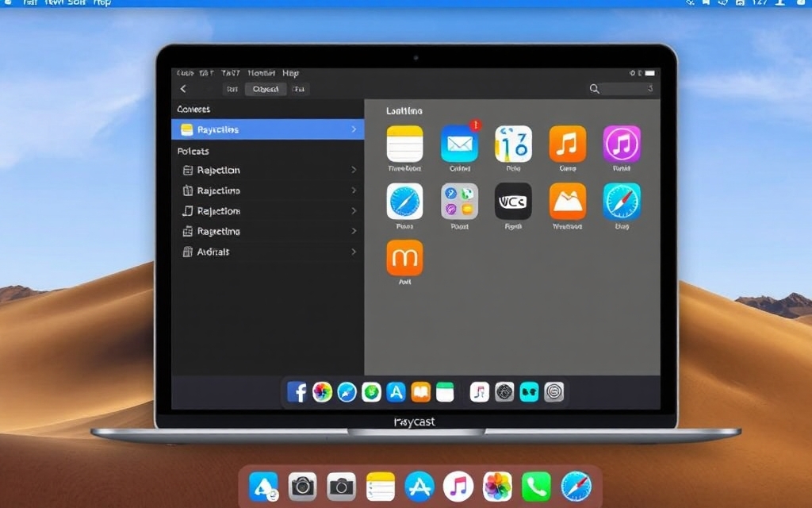
Task: Open the green circle icon in the laptop screen's dock
Action: (x=371, y=392)
